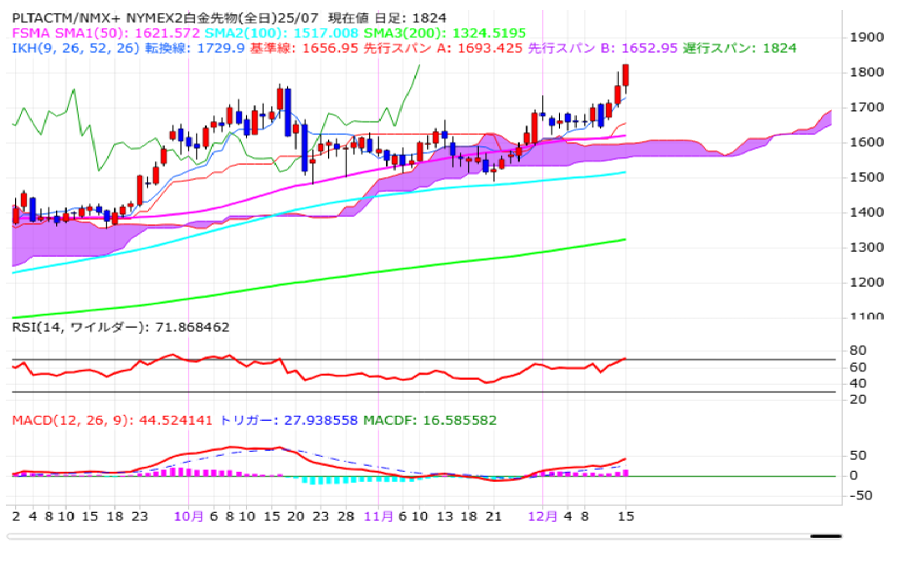This screenshot has width=904, height=588.
Task: Click the 11月 date marker on the axis
Action: tap(378, 517)
